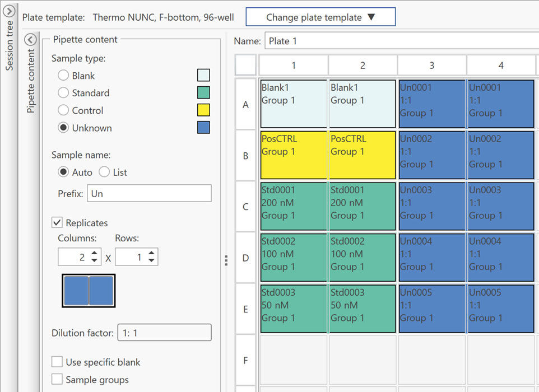Select Control sample type option
The height and width of the screenshot is (392, 539).
click(x=64, y=110)
